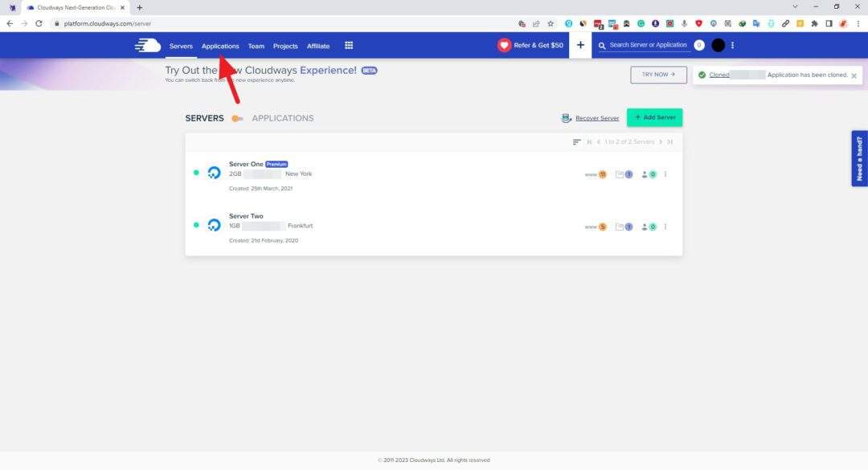The height and width of the screenshot is (470, 868).
Task: Click the plus quick-add button
Action: click(x=580, y=46)
